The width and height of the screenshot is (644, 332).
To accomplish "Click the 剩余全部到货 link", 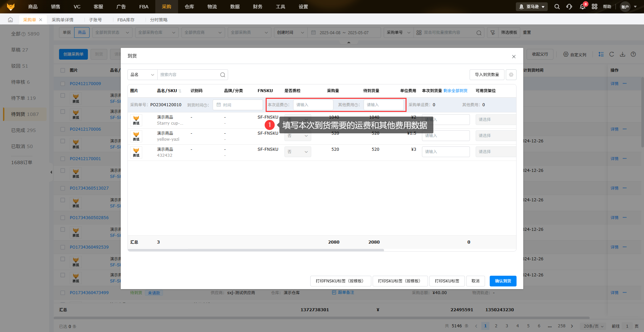I will pos(455,91).
